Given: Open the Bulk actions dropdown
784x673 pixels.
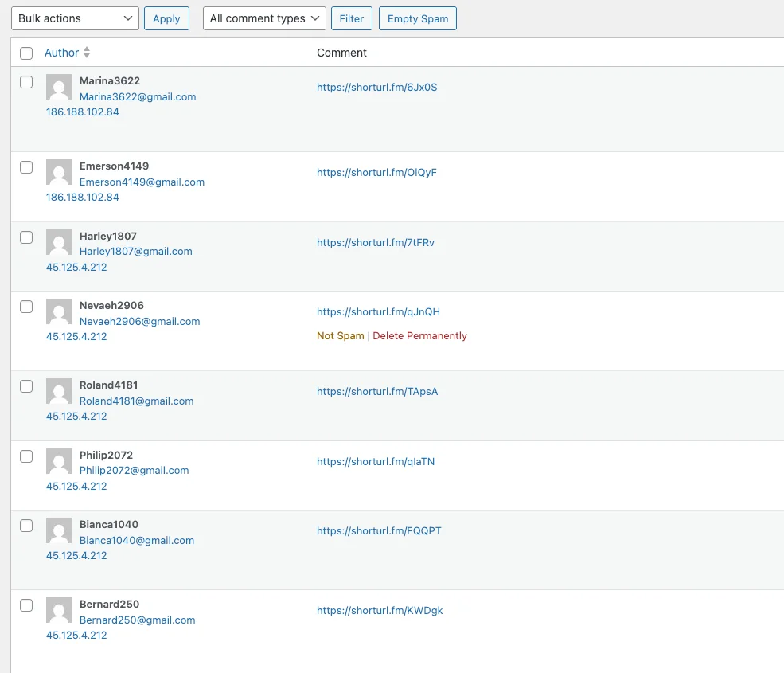Looking at the screenshot, I should [75, 18].
